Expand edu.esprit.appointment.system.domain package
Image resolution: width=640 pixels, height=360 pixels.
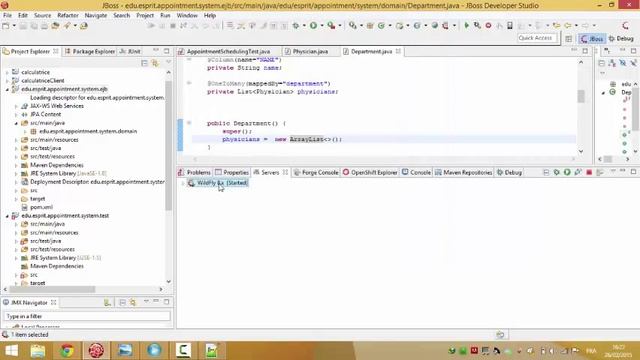pos(25,131)
